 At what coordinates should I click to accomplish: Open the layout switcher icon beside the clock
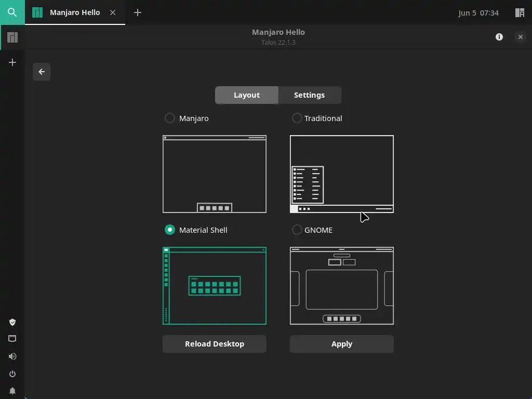[520, 12]
